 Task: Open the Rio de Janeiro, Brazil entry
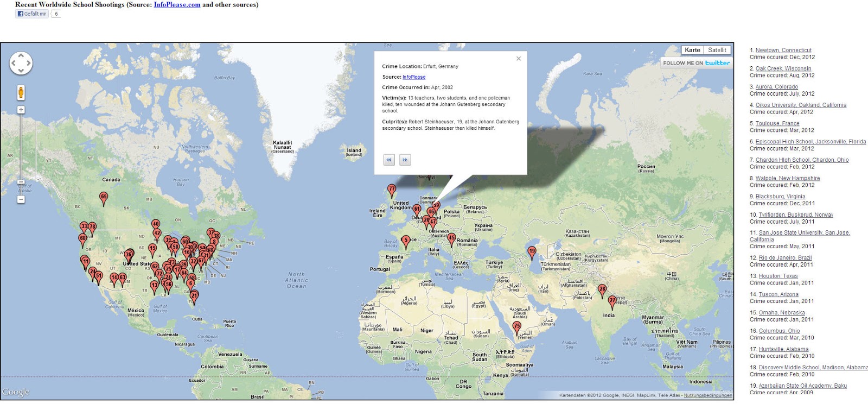pyautogui.click(x=785, y=258)
